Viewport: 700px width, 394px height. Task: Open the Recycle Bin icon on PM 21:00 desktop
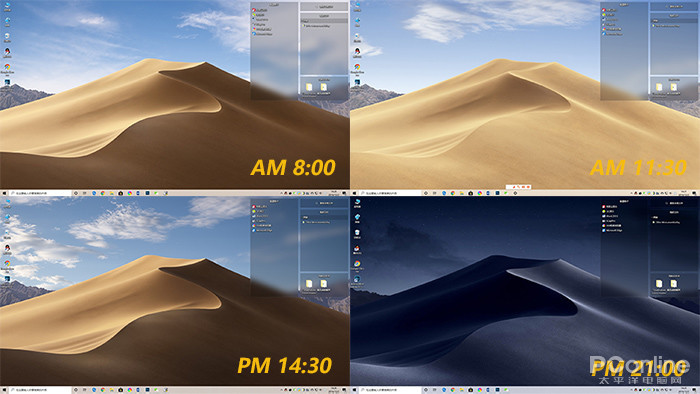click(x=357, y=233)
